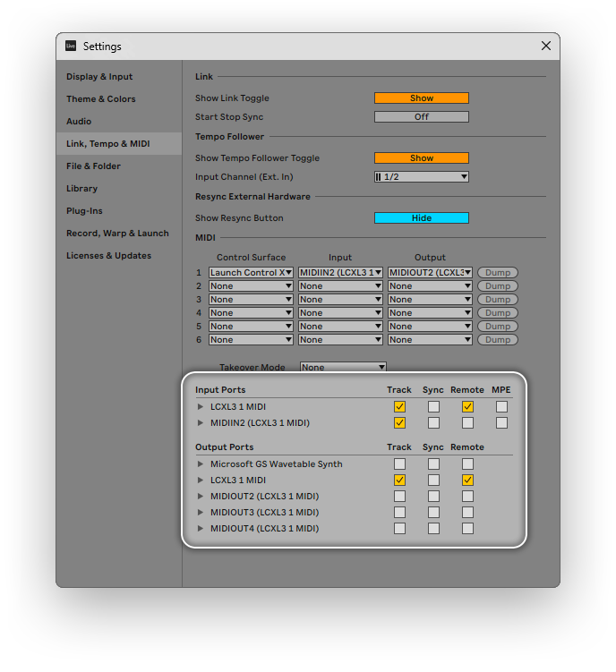The width and height of the screenshot is (616, 672).
Task: Enable Remote for MIDIIN2 input port
Action: click(x=467, y=423)
